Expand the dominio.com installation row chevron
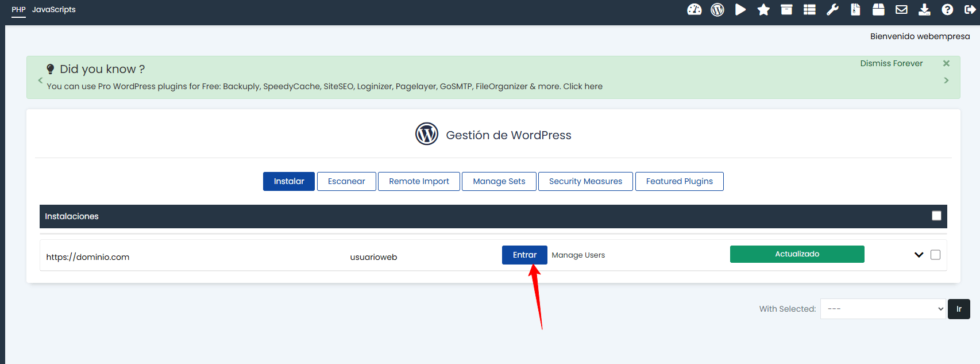This screenshot has height=364, width=980. coord(919,255)
